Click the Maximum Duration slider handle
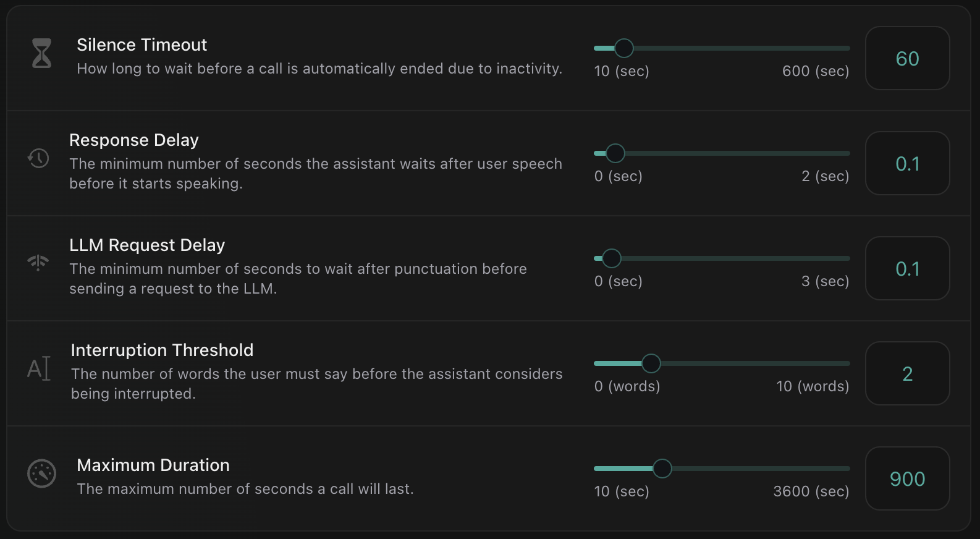The height and width of the screenshot is (539, 980). coord(662,469)
